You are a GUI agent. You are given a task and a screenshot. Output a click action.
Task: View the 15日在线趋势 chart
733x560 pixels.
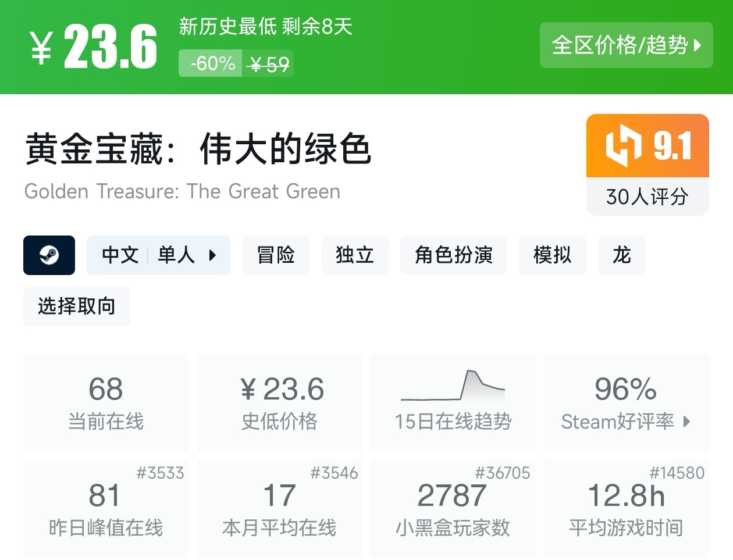(x=453, y=402)
